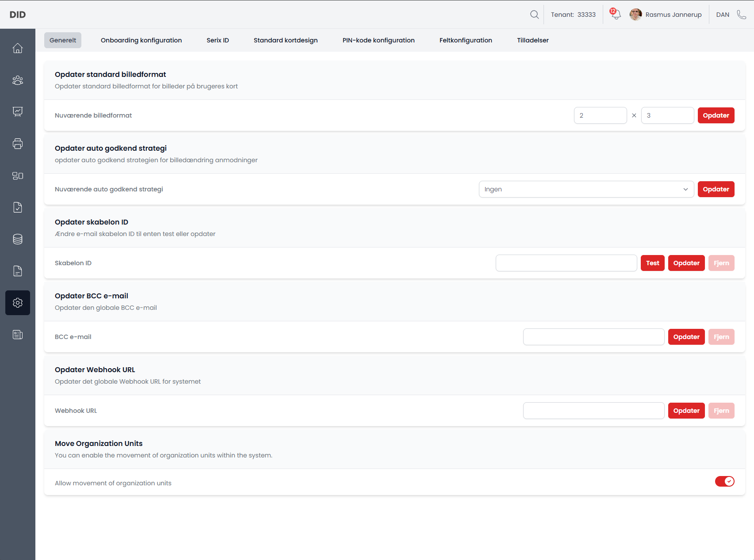Expand the auto godkend strategi dropdown
This screenshot has height=560, width=754.
pyautogui.click(x=586, y=189)
